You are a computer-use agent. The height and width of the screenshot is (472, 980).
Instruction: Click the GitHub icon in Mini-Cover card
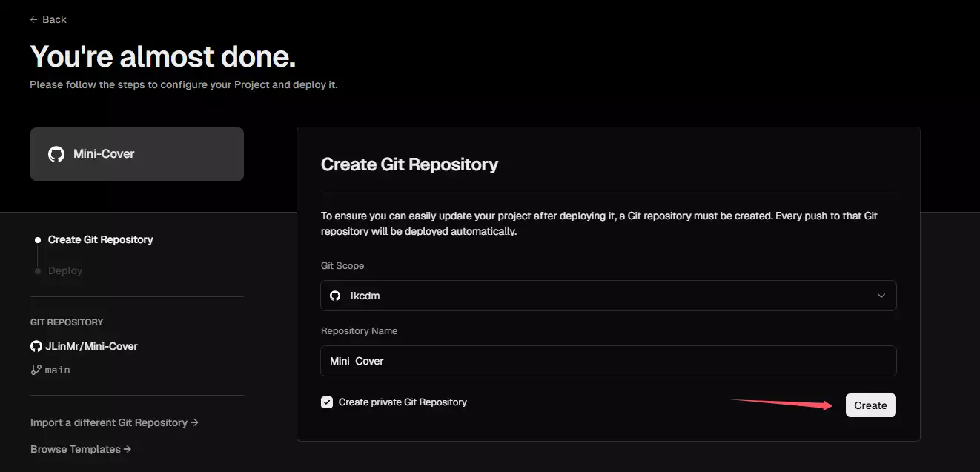point(56,154)
